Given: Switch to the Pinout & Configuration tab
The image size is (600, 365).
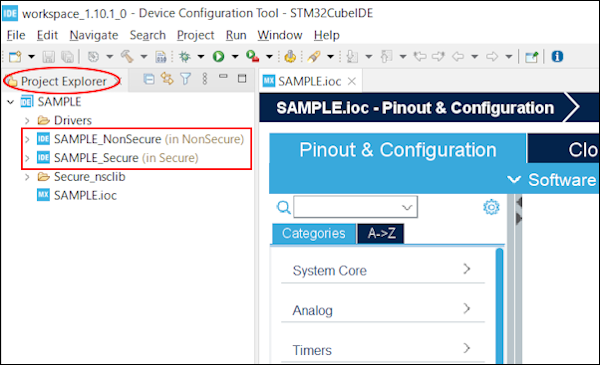Looking at the screenshot, I should pos(398,149).
